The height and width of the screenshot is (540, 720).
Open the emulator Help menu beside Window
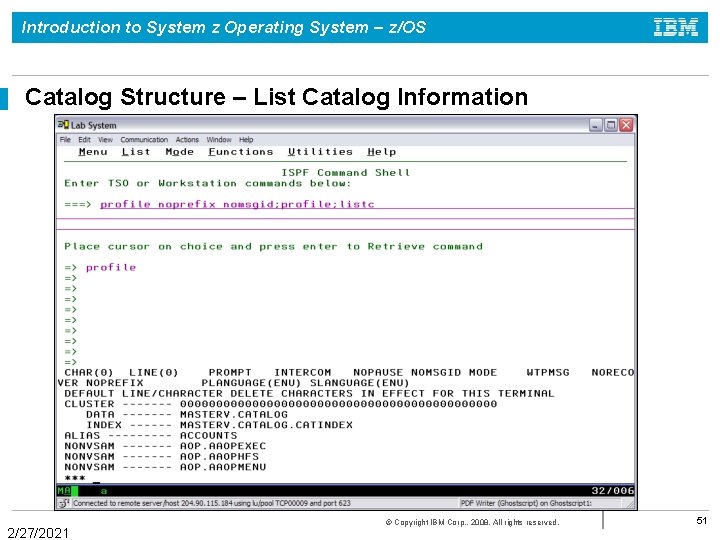point(246,140)
